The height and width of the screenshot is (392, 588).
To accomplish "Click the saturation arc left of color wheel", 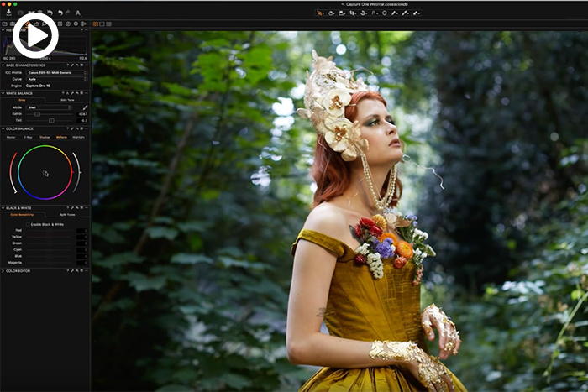I will point(13,173).
